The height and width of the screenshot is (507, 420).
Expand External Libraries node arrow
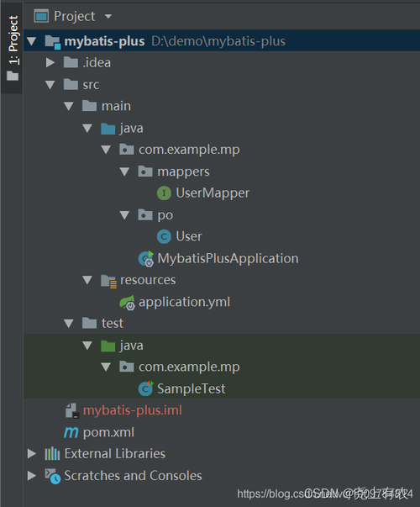(32, 454)
